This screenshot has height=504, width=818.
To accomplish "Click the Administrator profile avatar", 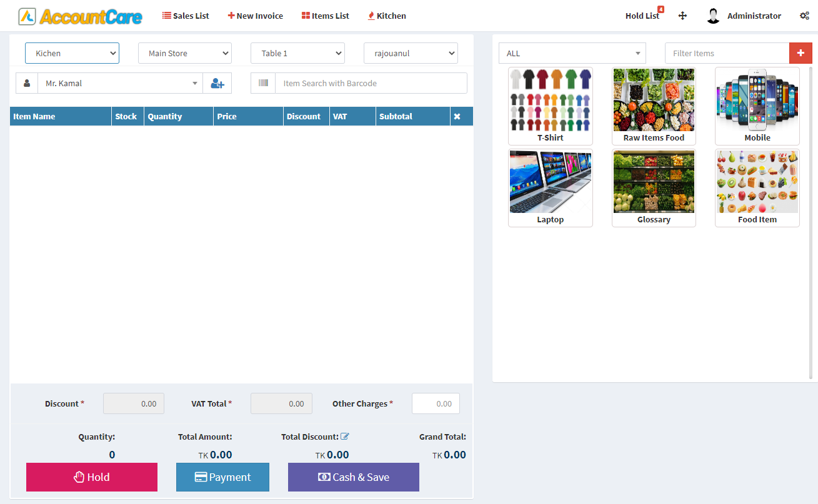I will click(x=713, y=15).
